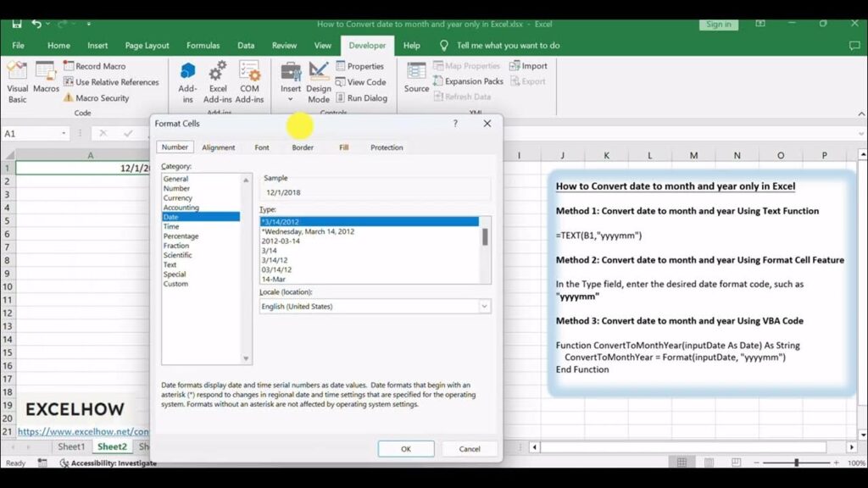
Task: Open Excel Add-ins
Action: click(x=218, y=82)
